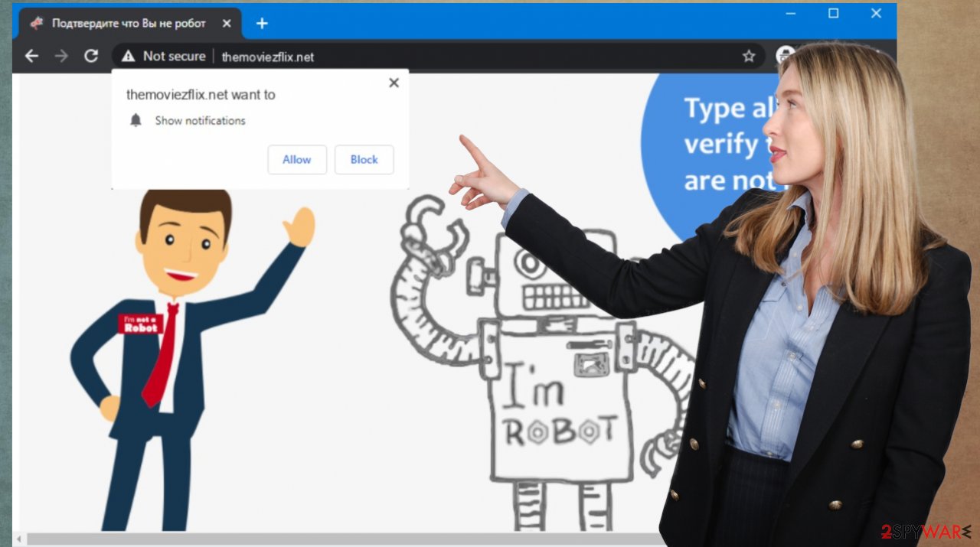The image size is (980, 547).
Task: Click the 'themoviezflix.net want to' heading
Action: [x=201, y=95]
